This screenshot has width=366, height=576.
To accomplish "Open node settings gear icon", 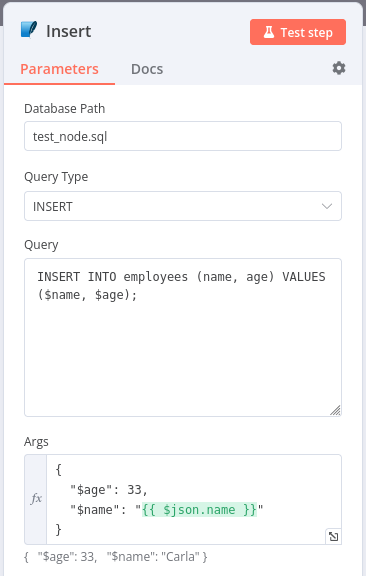I will [x=339, y=68].
